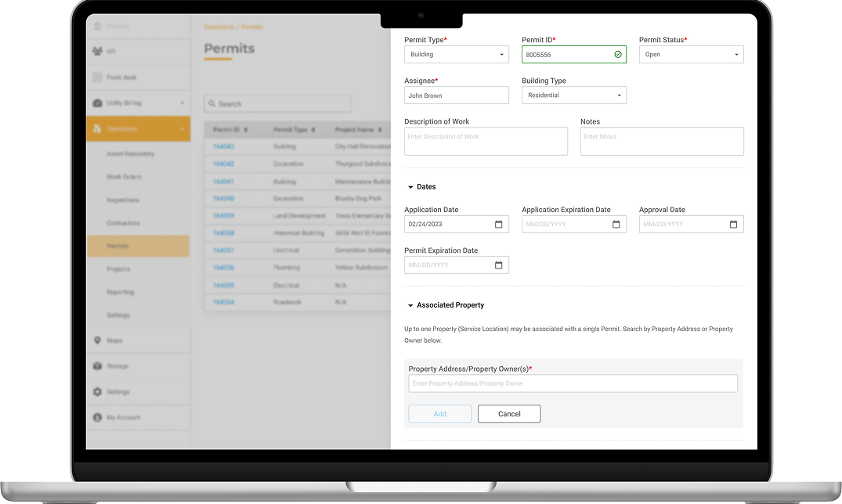Click the Permits search box
The image size is (842, 504).
click(277, 103)
